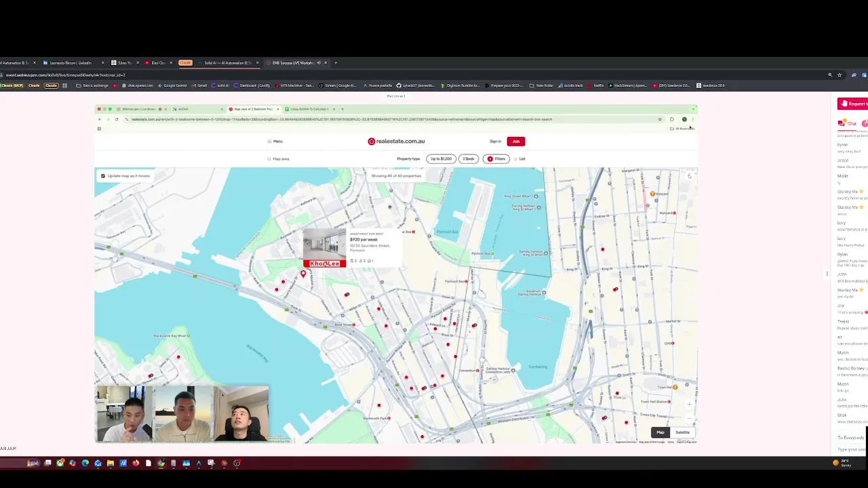This screenshot has height=488, width=868.
Task: Click the inner browser back arrow
Action: [x=100, y=119]
